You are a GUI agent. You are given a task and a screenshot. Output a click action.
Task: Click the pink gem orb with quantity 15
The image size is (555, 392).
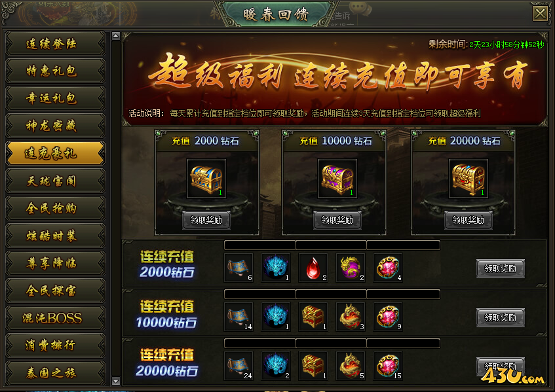(x=388, y=366)
